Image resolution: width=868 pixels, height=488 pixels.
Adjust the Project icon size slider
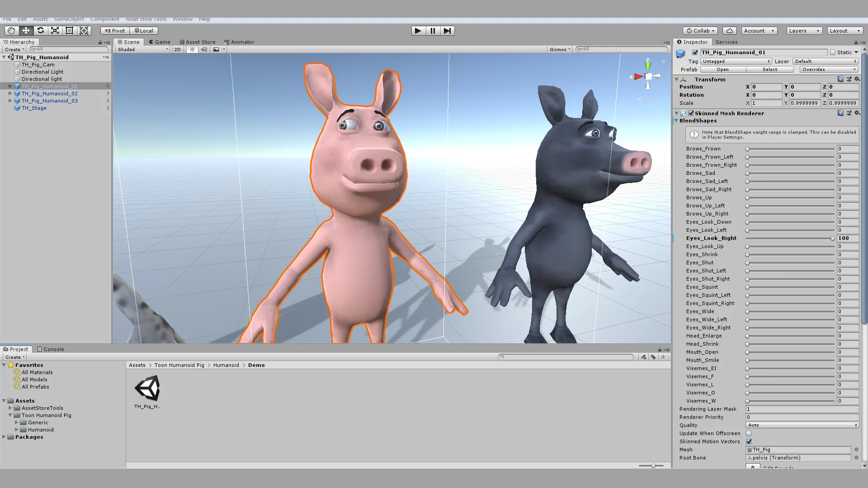click(651, 466)
